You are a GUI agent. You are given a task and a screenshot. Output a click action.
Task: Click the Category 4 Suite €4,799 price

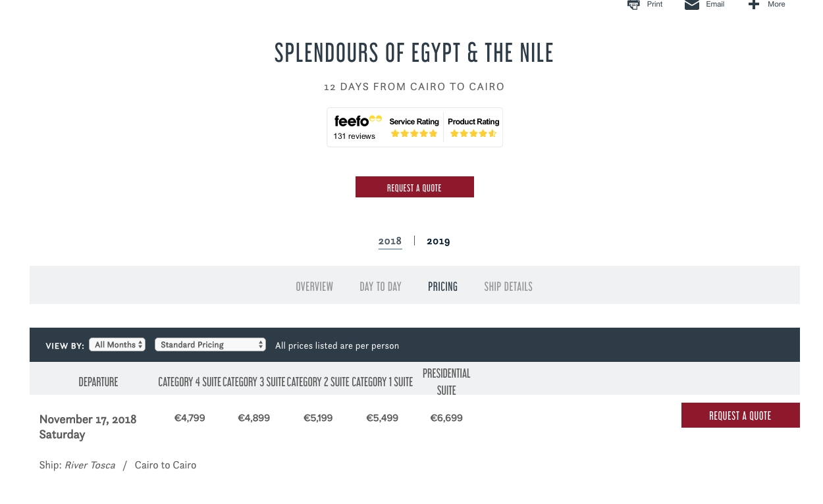(190, 418)
